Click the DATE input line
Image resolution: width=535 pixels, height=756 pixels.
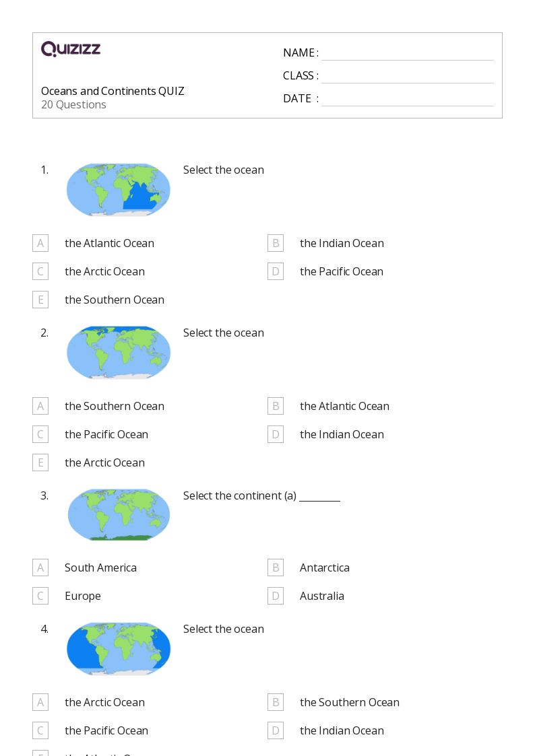[x=408, y=98]
